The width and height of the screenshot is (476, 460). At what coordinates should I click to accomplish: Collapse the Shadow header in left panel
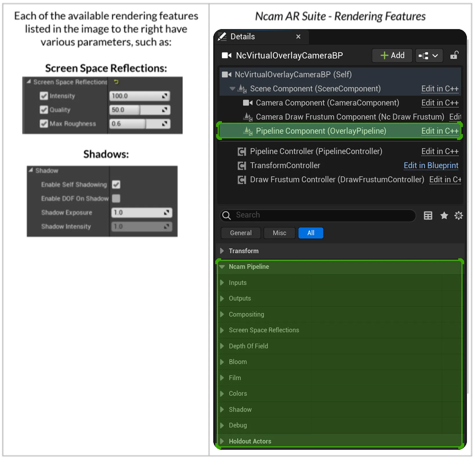point(31,170)
